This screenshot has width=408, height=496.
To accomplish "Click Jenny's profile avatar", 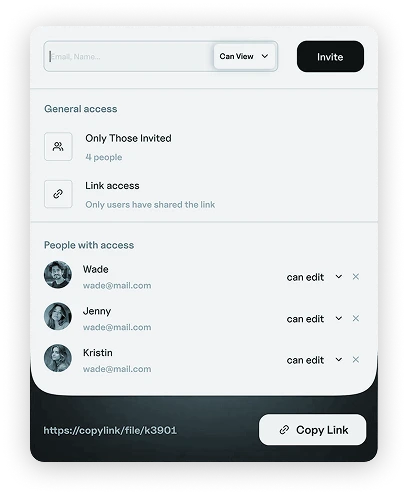I will (x=58, y=316).
